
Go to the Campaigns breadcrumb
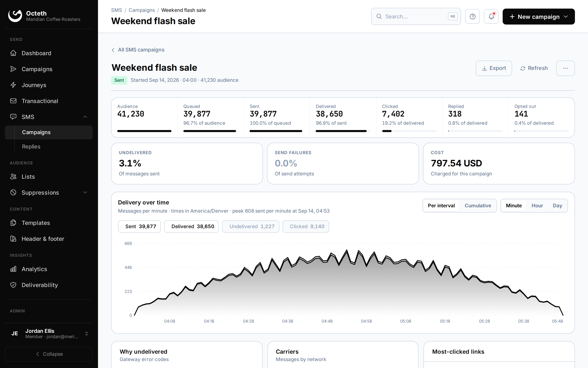142,10
